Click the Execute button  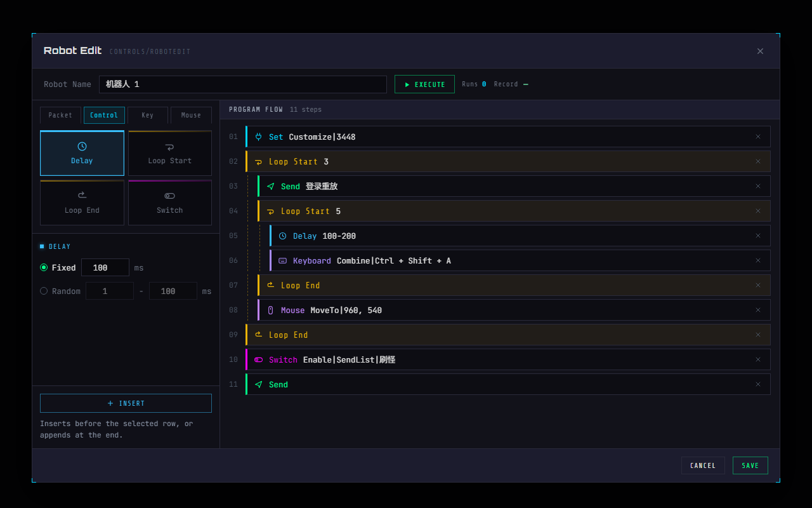click(x=424, y=84)
